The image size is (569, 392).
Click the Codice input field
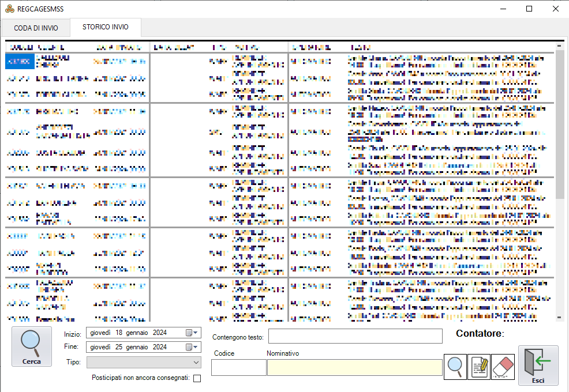pos(238,367)
